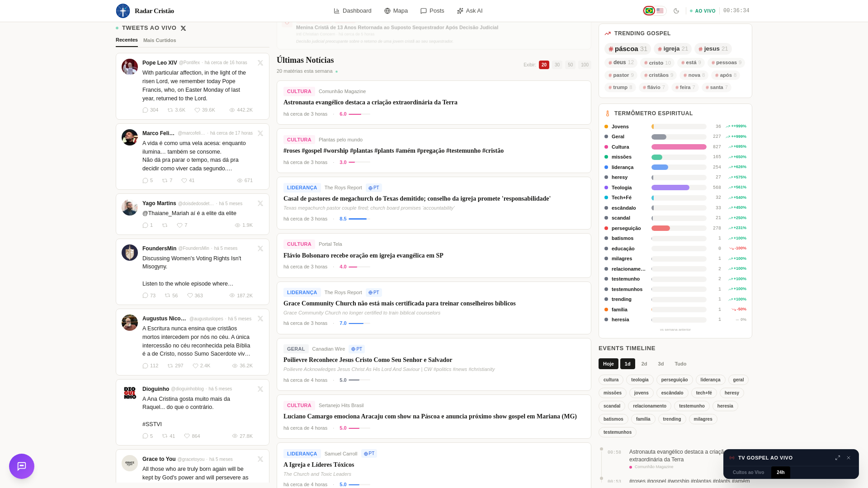Toggle dark mode moon icon
This screenshot has height=488, width=868.
[x=676, y=11]
